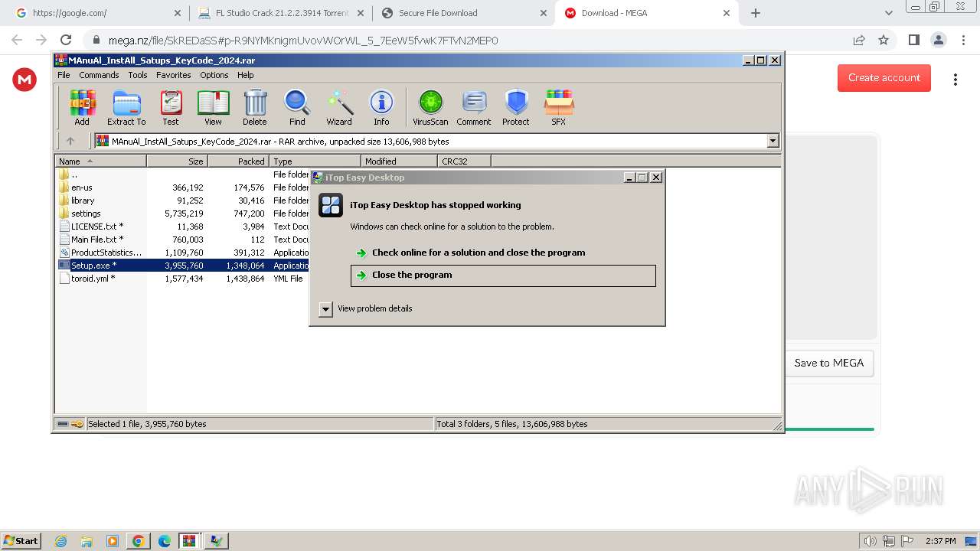Image resolution: width=980 pixels, height=551 pixels.
Task: Open the Favorites menu
Action: (x=174, y=75)
